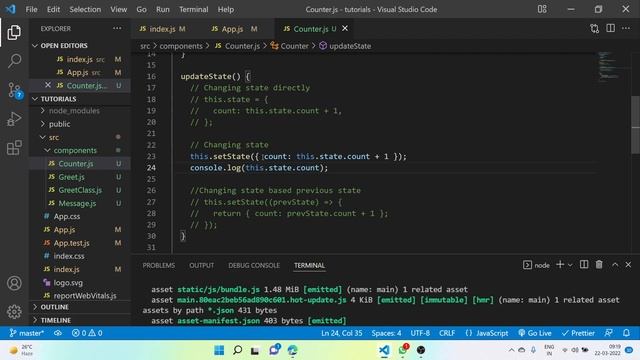Start Go Live server
Screen dimensions: 640x360
(x=535, y=333)
